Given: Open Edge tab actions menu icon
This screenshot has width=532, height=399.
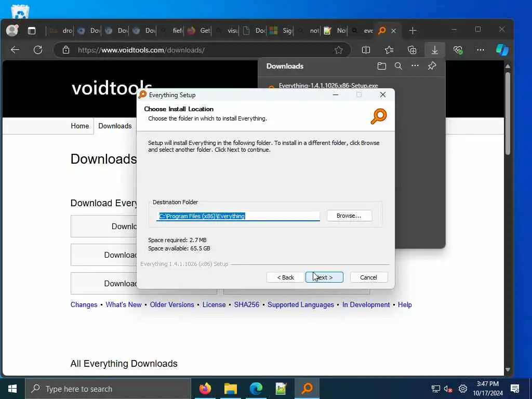Looking at the screenshot, I should (x=32, y=31).
